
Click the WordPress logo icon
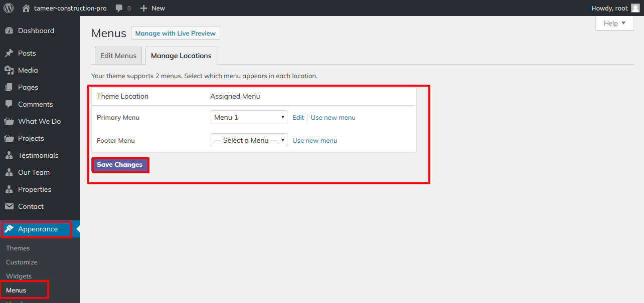9,8
